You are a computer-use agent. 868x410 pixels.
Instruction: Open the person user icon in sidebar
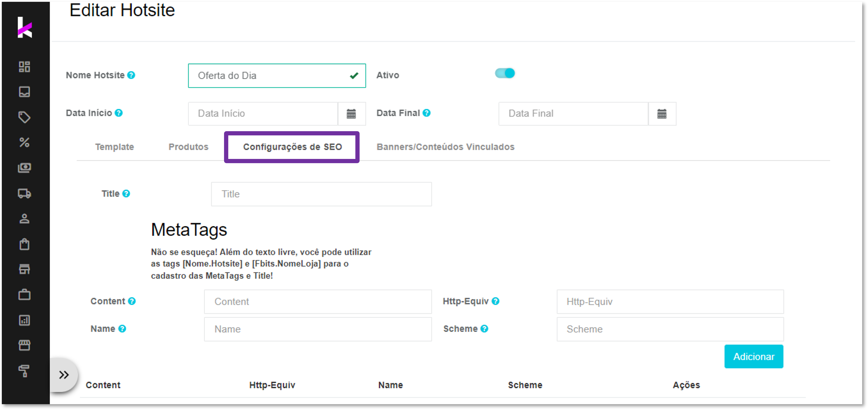25,219
